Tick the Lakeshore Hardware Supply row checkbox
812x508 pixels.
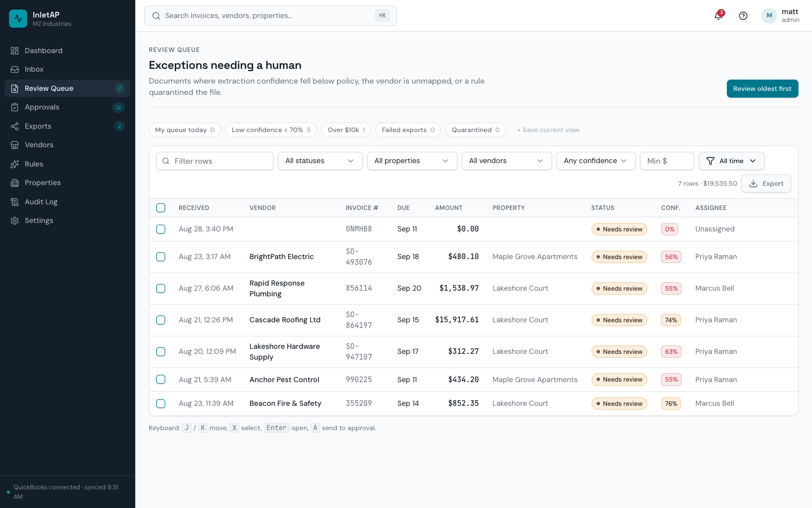click(x=161, y=352)
